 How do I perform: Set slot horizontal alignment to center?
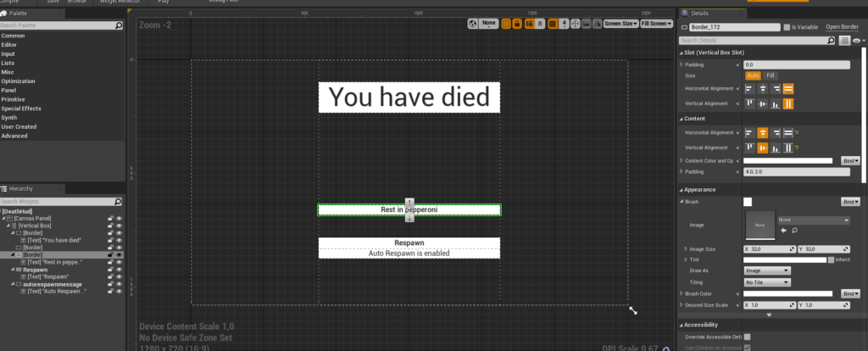tap(763, 88)
